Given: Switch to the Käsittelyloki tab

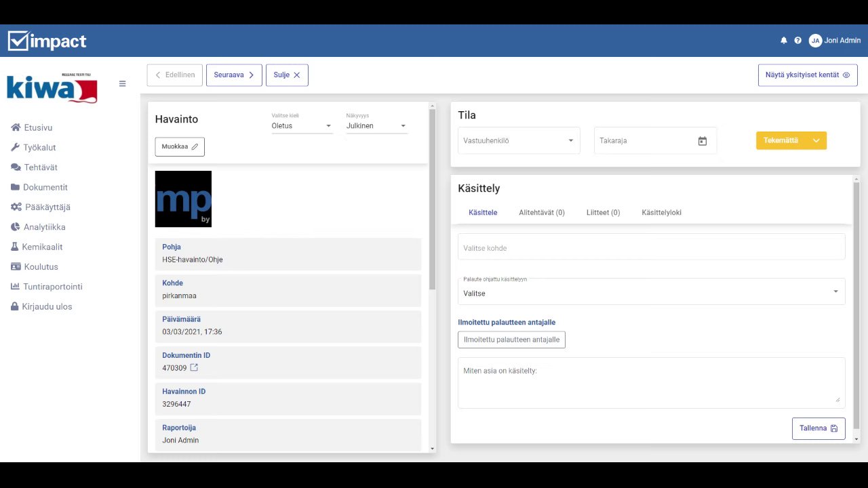Looking at the screenshot, I should pyautogui.click(x=661, y=212).
